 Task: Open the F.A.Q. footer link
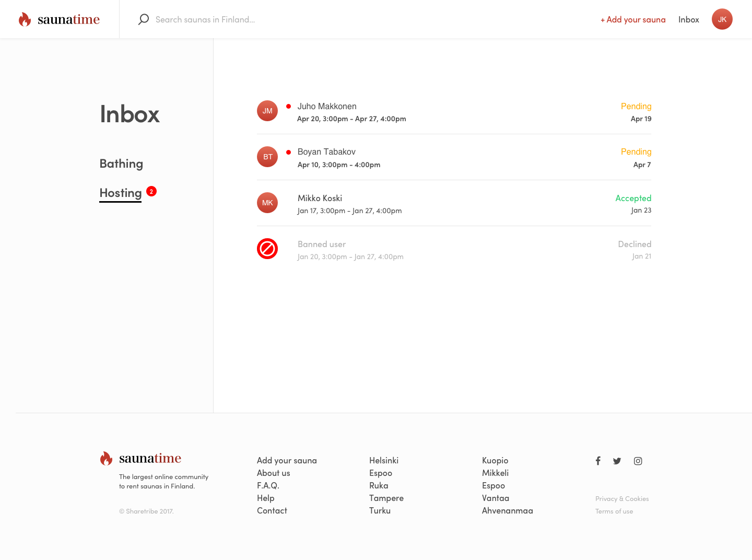point(268,485)
